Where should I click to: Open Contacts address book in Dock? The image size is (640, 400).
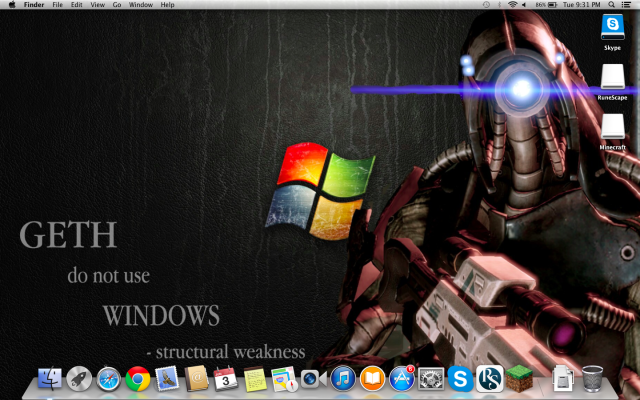pyautogui.click(x=196, y=378)
